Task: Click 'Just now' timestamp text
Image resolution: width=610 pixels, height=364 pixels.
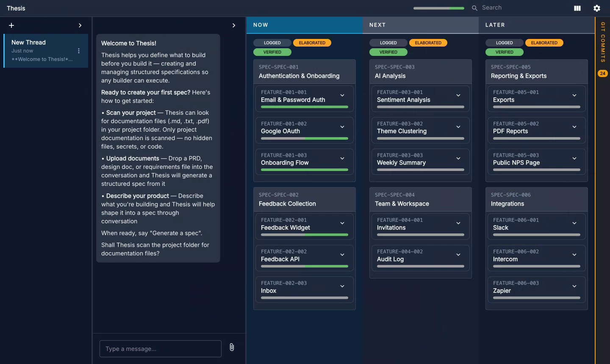Action: [x=22, y=51]
